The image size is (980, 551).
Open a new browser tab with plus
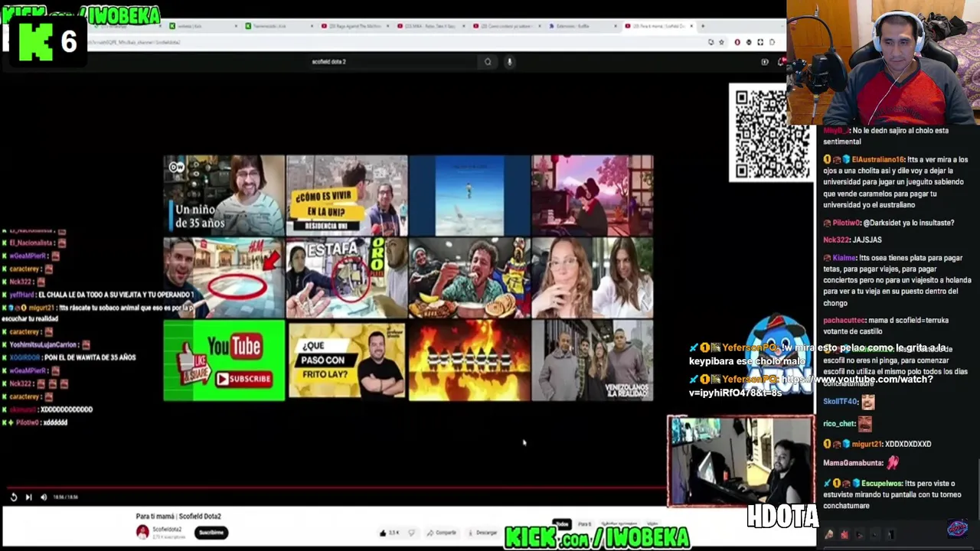702,26
